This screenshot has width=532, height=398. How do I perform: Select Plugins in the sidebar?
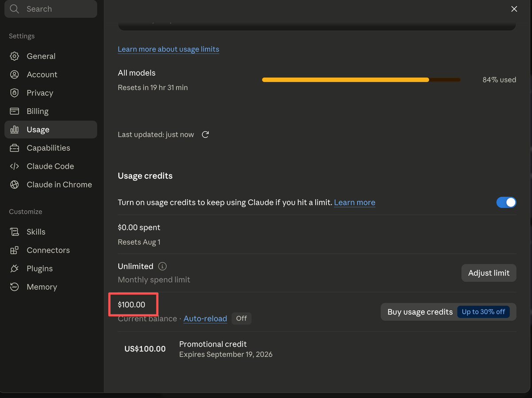[x=51, y=268]
